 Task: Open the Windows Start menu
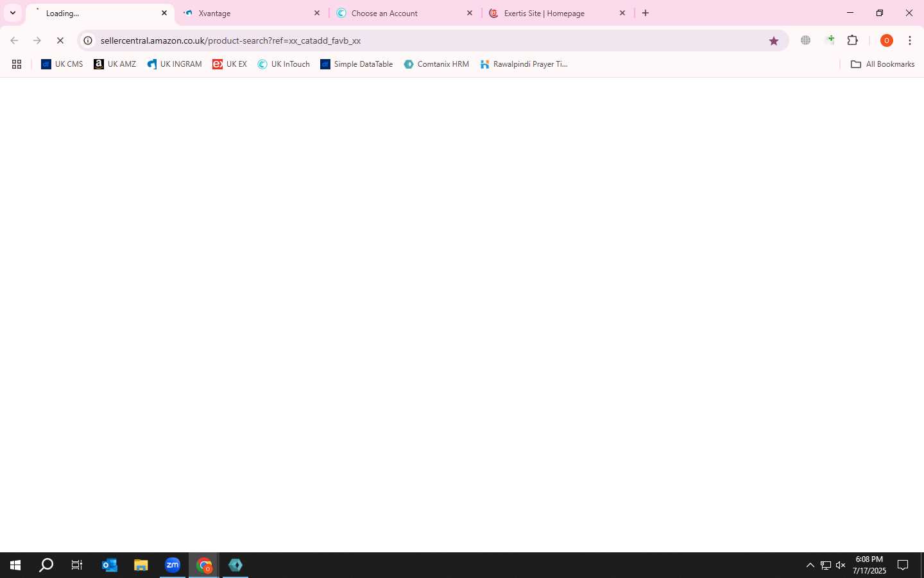(15, 565)
